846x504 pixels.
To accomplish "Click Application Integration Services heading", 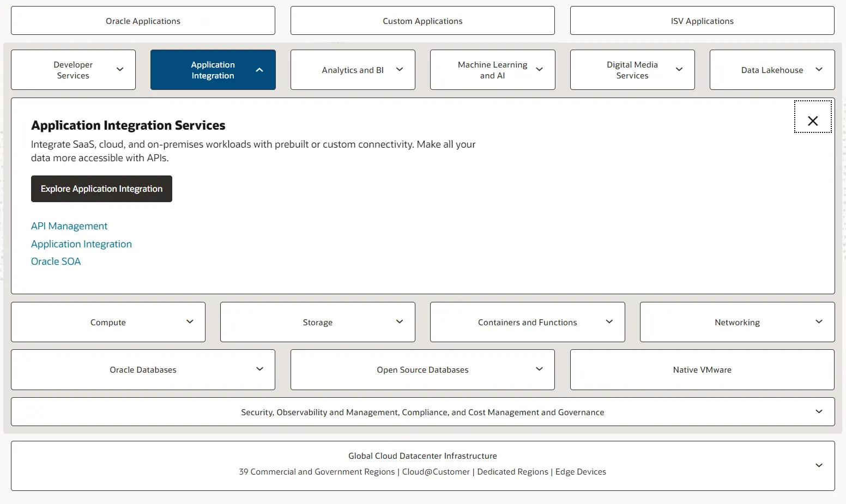I will [128, 125].
